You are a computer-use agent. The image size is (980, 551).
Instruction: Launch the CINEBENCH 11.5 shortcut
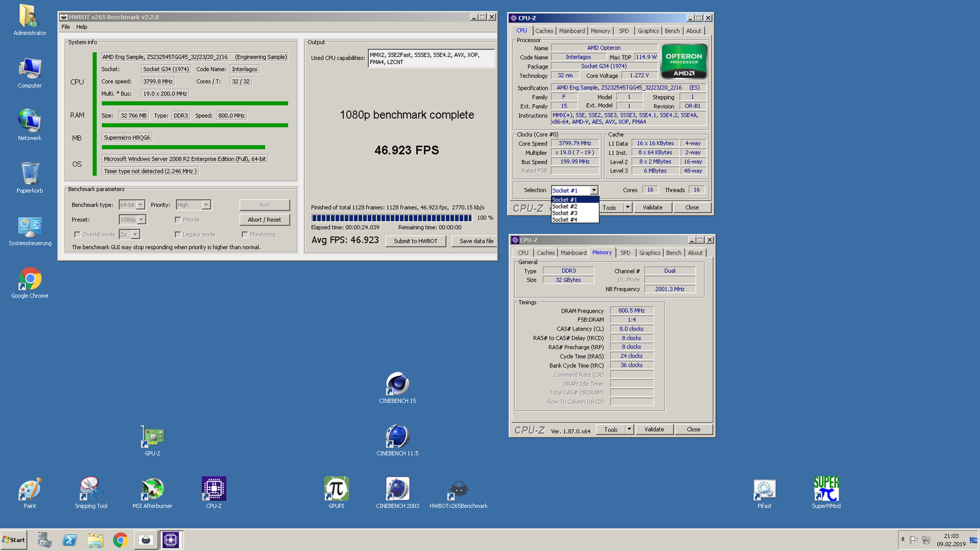click(397, 440)
